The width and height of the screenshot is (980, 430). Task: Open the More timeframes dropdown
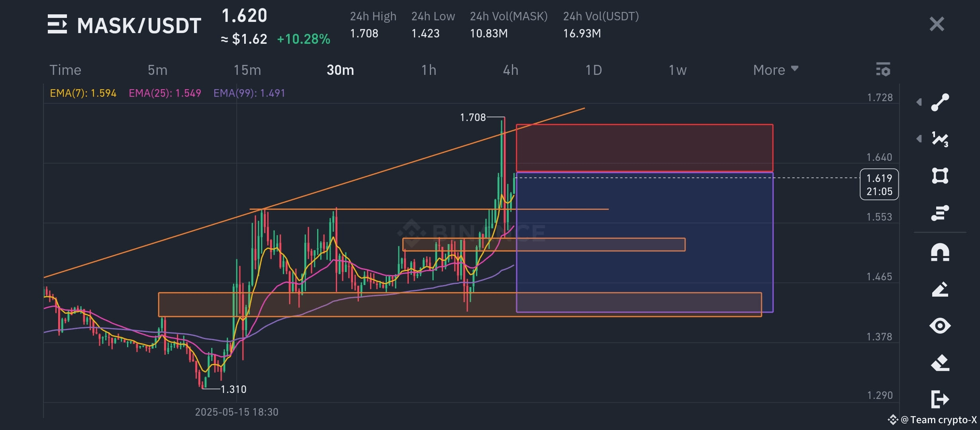[x=774, y=70]
